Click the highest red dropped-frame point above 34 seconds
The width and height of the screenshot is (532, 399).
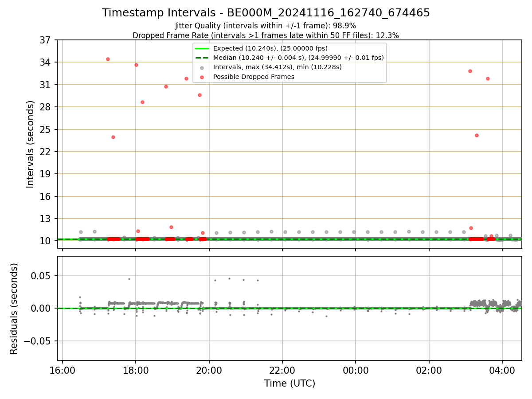pos(108,59)
